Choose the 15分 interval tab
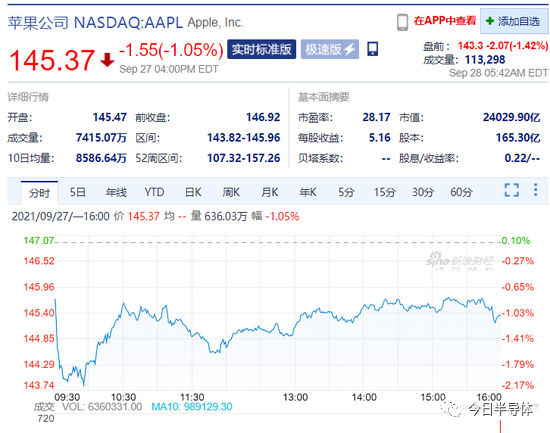The width and height of the screenshot is (550, 433). 384,192
